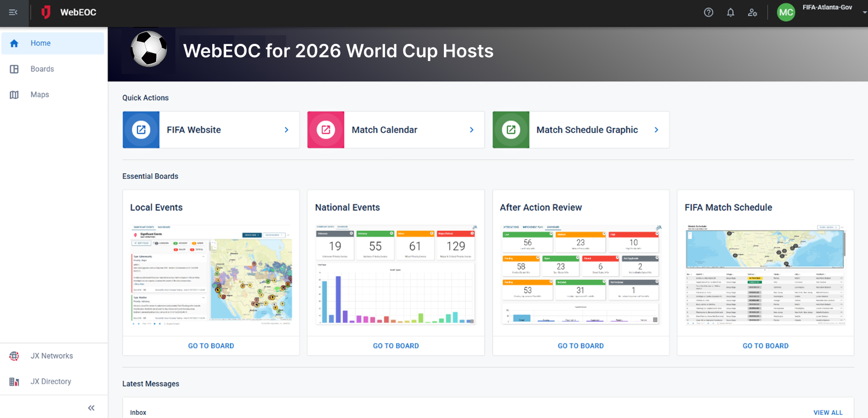Click GO TO BOARD under Local Events

coord(211,346)
